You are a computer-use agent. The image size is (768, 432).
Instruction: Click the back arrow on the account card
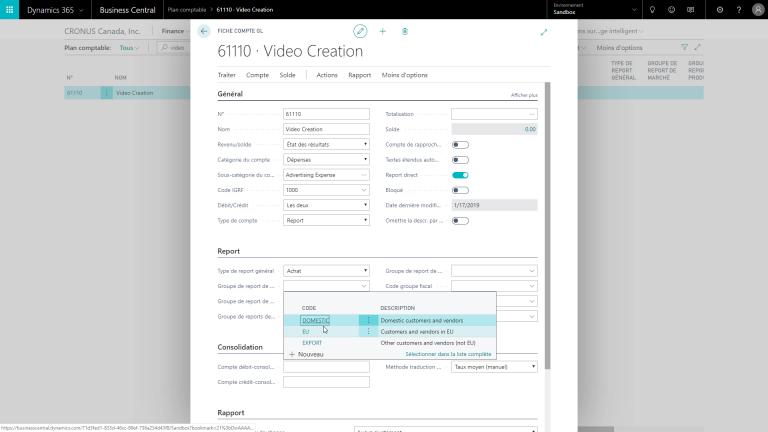(204, 31)
